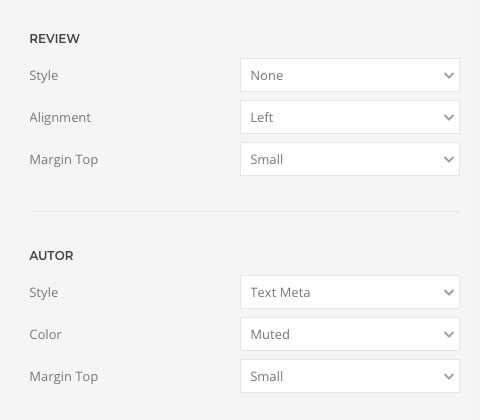This screenshot has height=420, width=480.
Task: Open the Review Style dropdown showing None
Action: coord(350,75)
